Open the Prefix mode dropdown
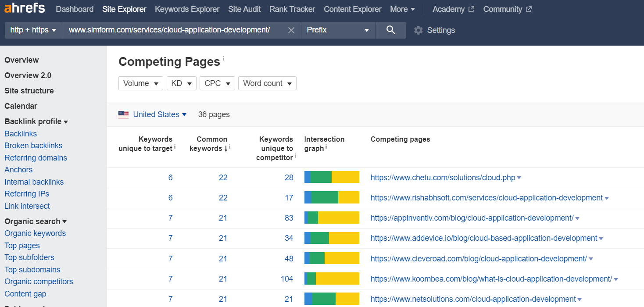The image size is (644, 307). (x=338, y=30)
